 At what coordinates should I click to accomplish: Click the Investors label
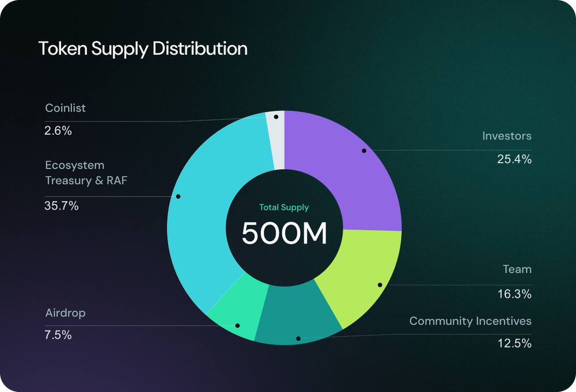click(507, 136)
